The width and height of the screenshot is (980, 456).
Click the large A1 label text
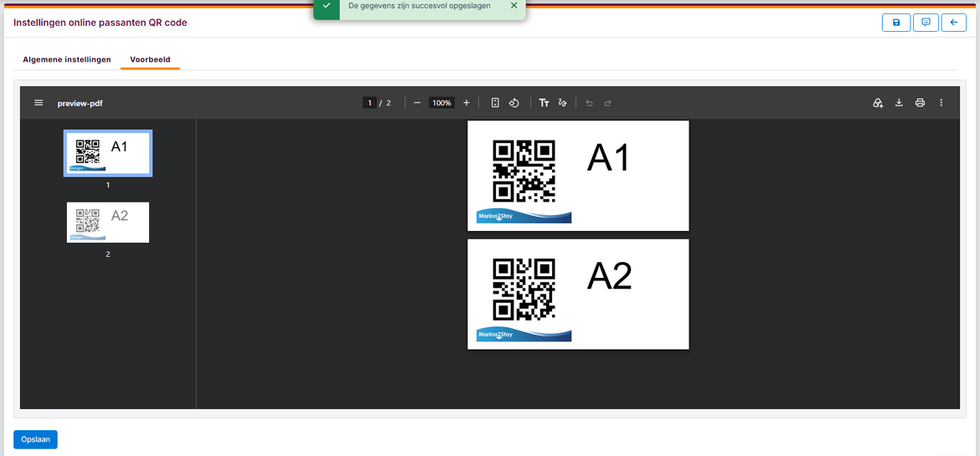tap(608, 157)
